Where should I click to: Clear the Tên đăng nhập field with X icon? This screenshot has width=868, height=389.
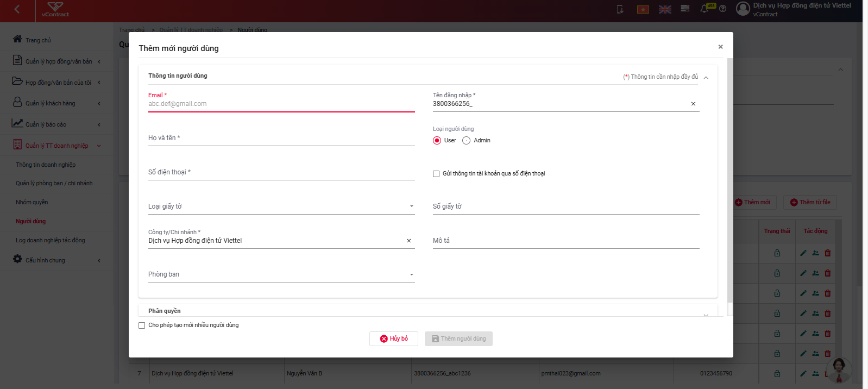point(693,104)
